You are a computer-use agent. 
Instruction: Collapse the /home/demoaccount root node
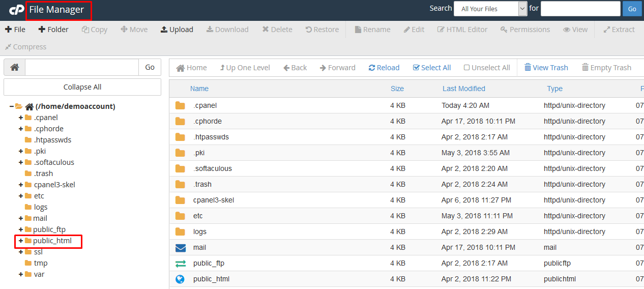click(x=12, y=106)
